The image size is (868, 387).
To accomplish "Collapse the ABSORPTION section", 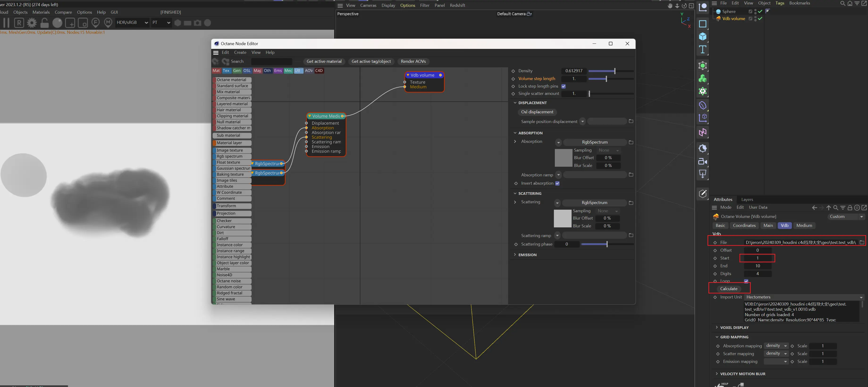I will [x=515, y=133].
